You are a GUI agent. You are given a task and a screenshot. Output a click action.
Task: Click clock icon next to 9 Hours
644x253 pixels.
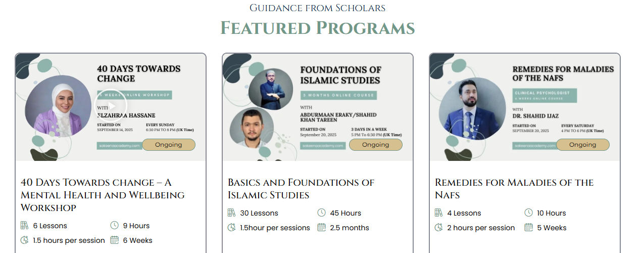115,226
